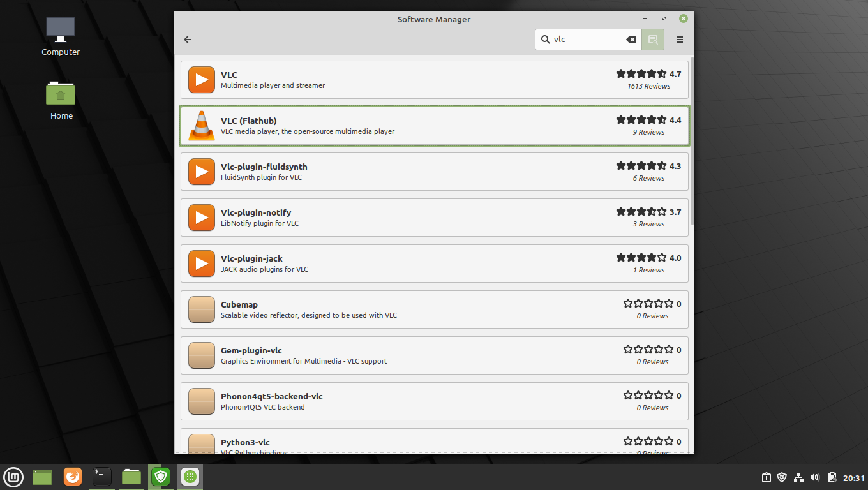Click the Software Manager taskbar icon
Screen dimensions: 868x490
[190, 477]
